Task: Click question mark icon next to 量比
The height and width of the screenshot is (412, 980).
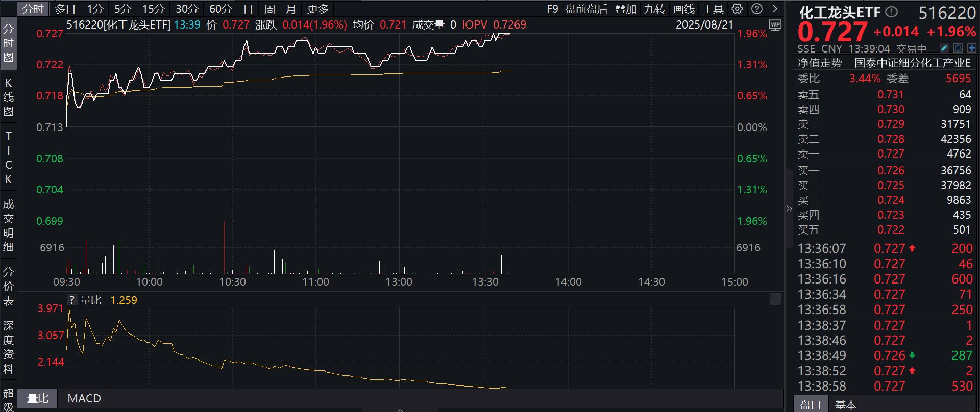Action: click(72, 300)
